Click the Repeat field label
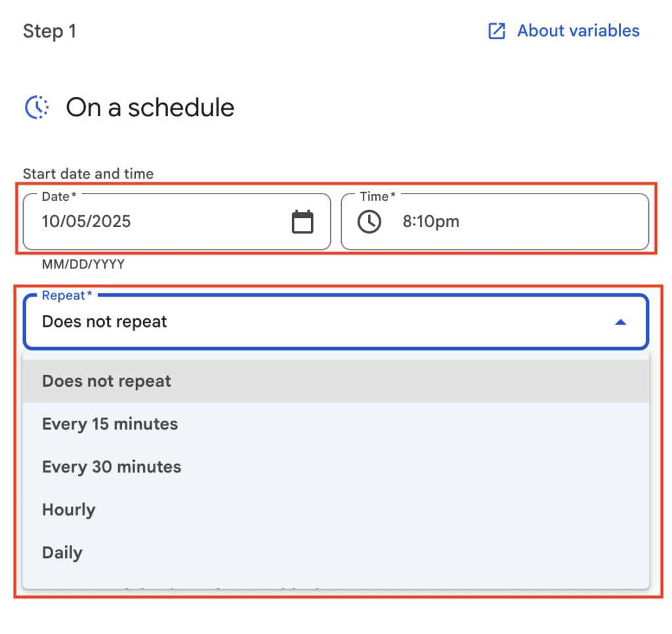 tap(64, 296)
